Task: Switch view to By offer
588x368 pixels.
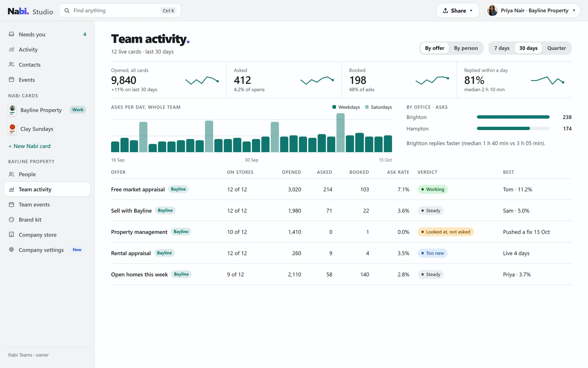Action: tap(435, 48)
